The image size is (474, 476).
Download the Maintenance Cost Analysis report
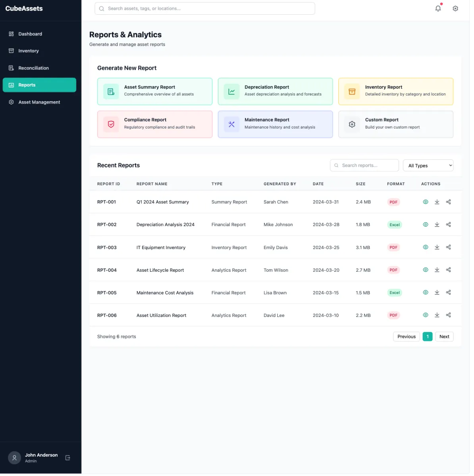(x=437, y=292)
